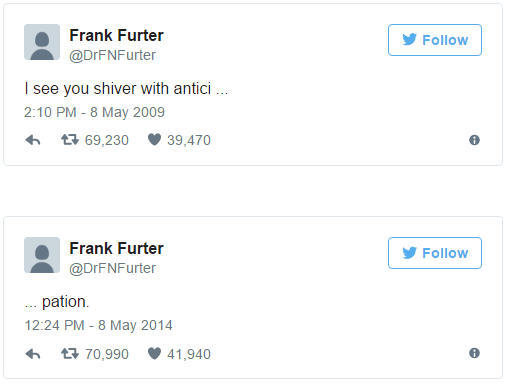Like the tweet with 39,470 likes

pyautogui.click(x=154, y=140)
